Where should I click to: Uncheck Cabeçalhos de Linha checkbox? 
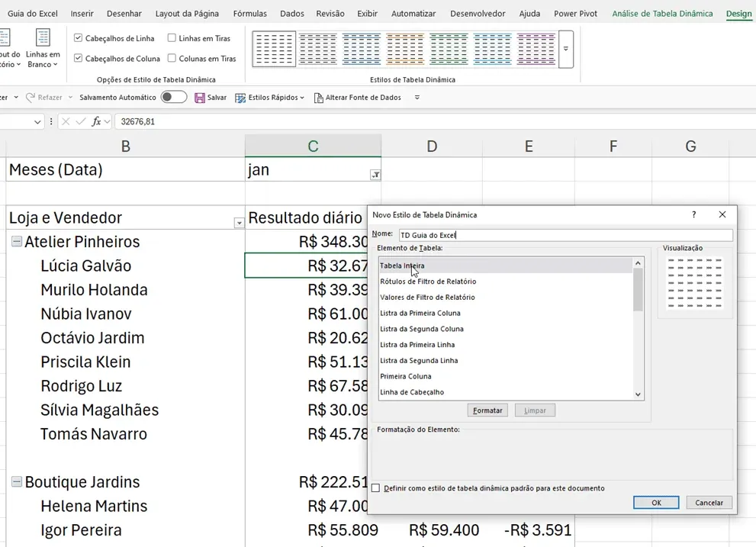(x=78, y=37)
